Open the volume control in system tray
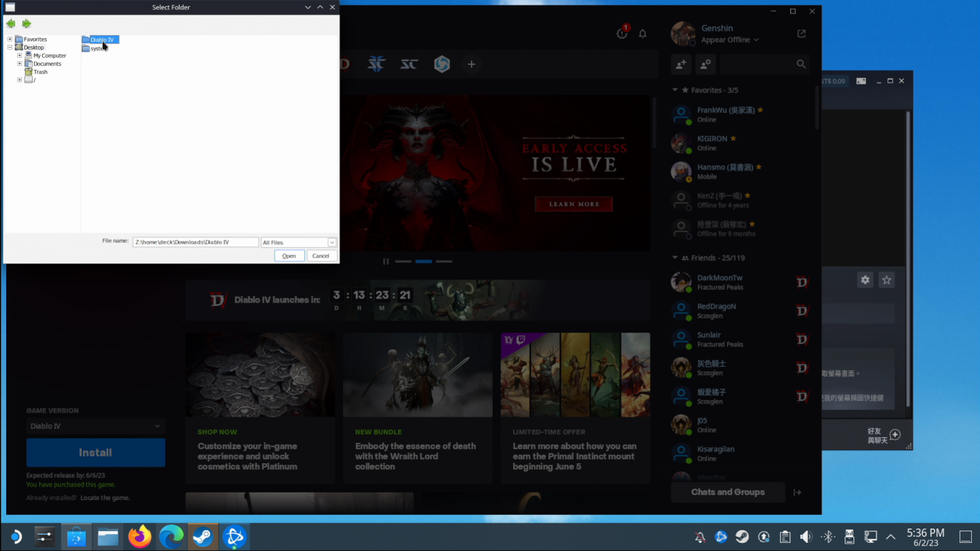Viewport: 980px width, 551px height. pos(806,537)
